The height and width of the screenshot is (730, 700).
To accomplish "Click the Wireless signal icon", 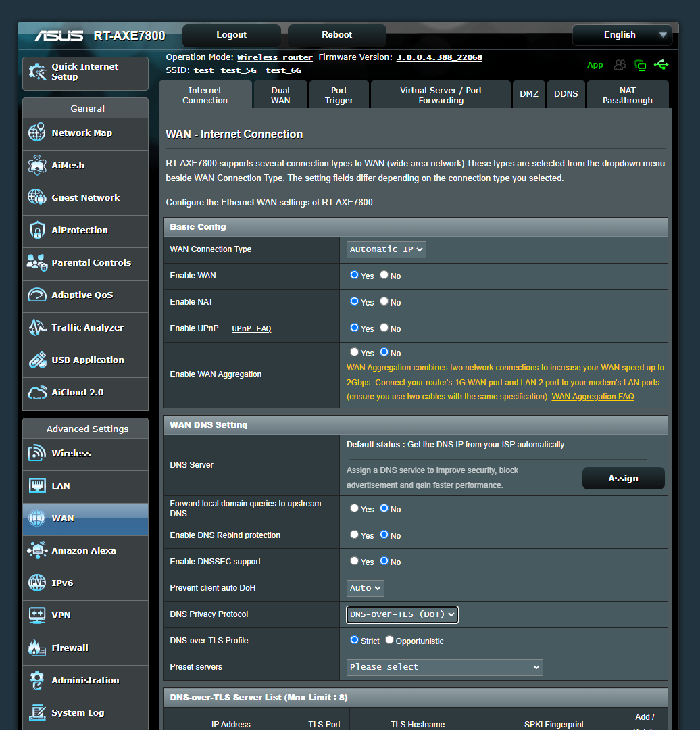I will pos(37,453).
